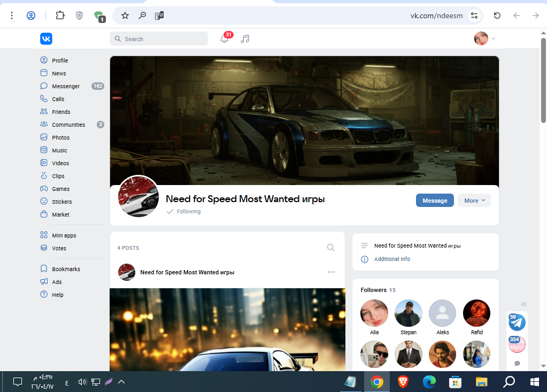The width and height of the screenshot is (547, 392).
Task: Open notifications bell with 31 badge
Action: click(225, 39)
